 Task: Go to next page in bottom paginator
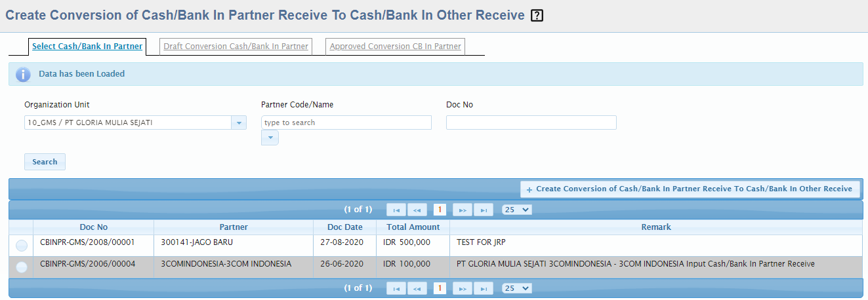[462, 288]
